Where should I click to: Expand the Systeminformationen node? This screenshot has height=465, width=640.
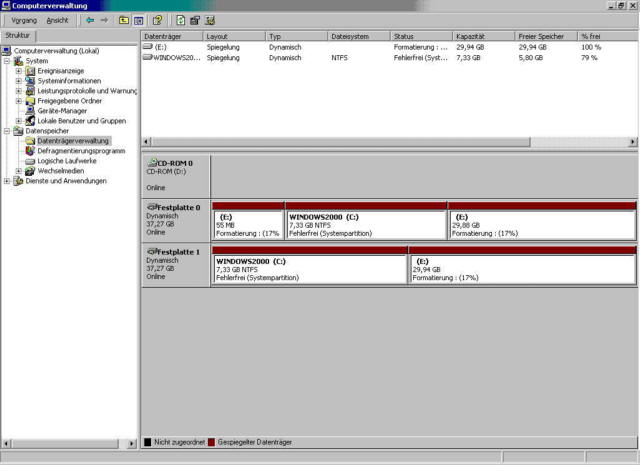coord(18,81)
